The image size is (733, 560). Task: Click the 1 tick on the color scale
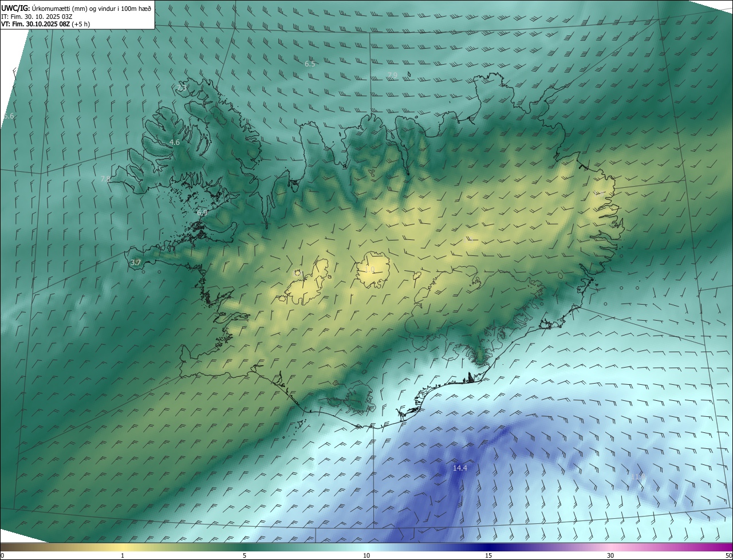click(123, 555)
